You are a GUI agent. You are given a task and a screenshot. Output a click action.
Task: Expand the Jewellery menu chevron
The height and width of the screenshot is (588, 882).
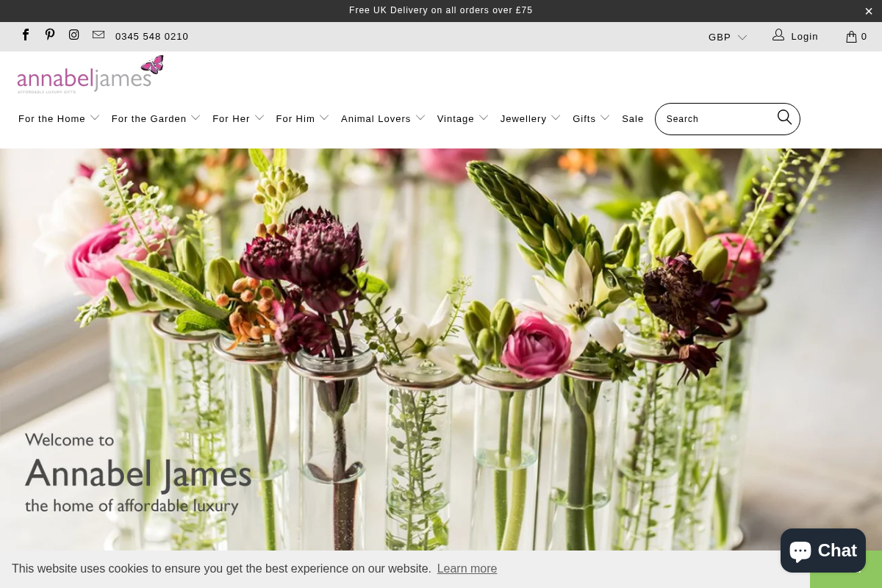(x=556, y=118)
